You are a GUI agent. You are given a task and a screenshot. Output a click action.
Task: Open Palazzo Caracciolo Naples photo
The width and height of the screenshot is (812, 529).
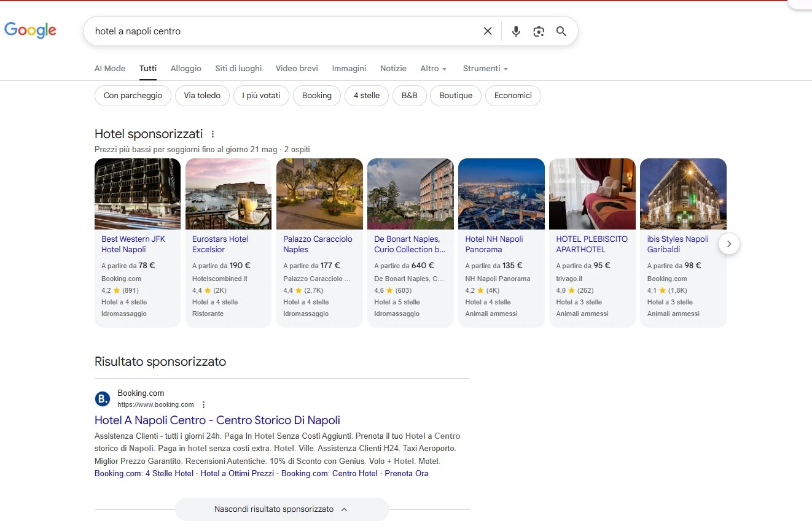tap(319, 194)
